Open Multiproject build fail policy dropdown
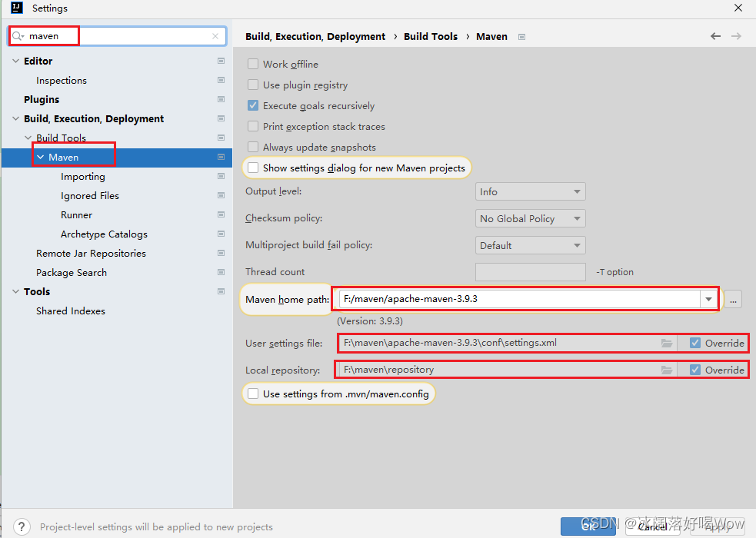Viewport: 756px width, 538px height. point(530,246)
